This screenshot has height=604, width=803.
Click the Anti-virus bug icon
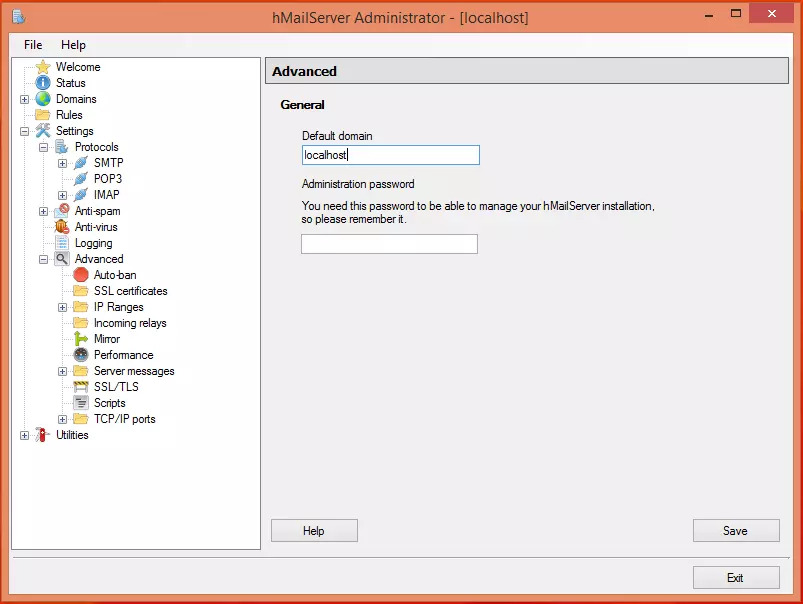[62, 227]
